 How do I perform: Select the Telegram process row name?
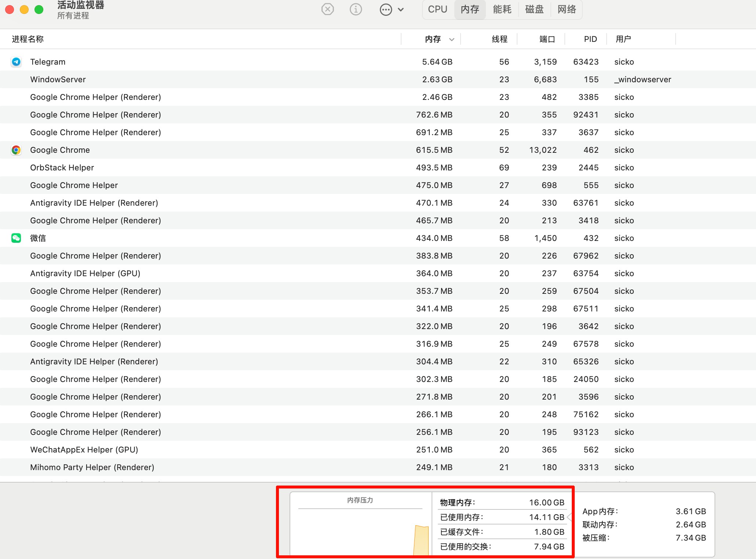coord(48,62)
